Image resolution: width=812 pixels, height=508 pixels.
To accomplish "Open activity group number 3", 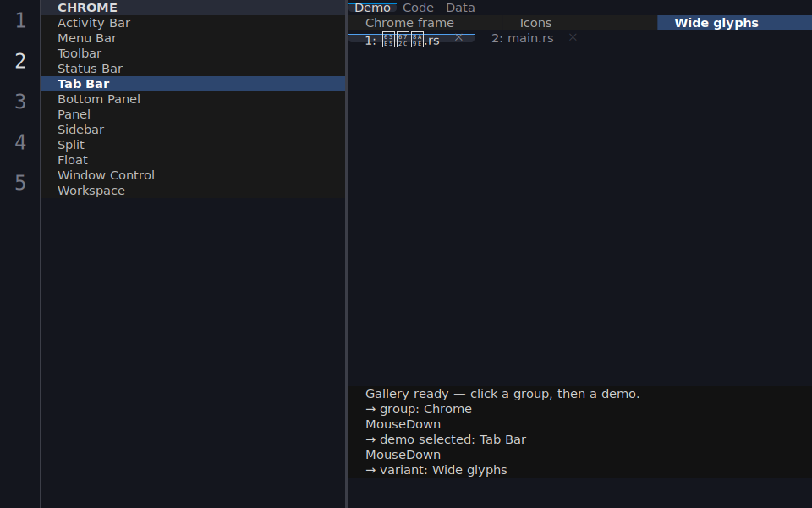I will (20, 102).
